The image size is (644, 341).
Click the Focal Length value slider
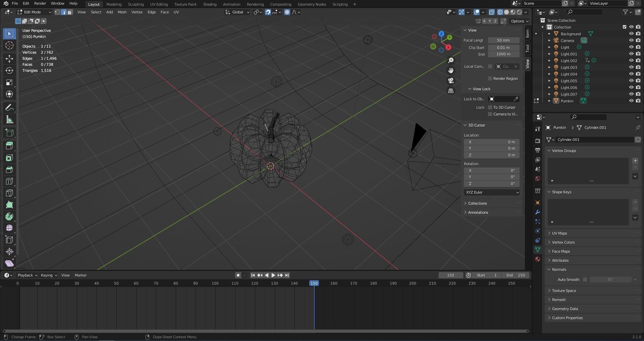click(503, 40)
